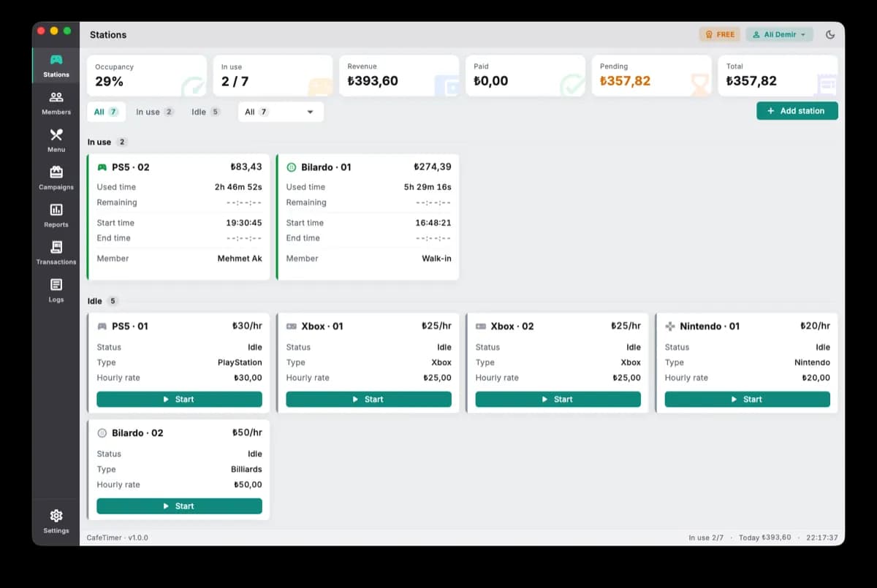Start the Nintendo · 01 station

pyautogui.click(x=747, y=400)
